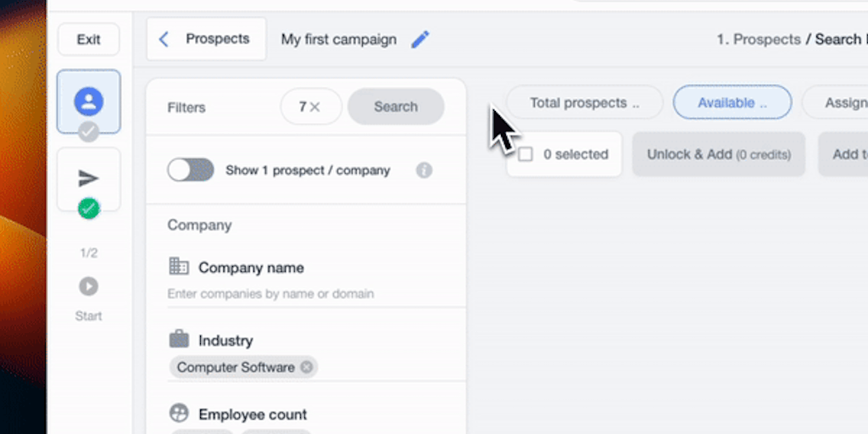The height and width of the screenshot is (434, 868).
Task: Click the prospects person step icon
Action: [x=88, y=102]
